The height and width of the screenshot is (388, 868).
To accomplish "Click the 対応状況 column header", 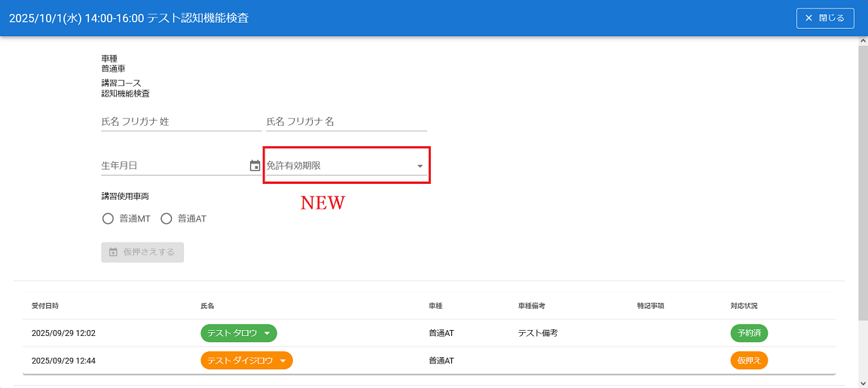I will pyautogui.click(x=744, y=306).
